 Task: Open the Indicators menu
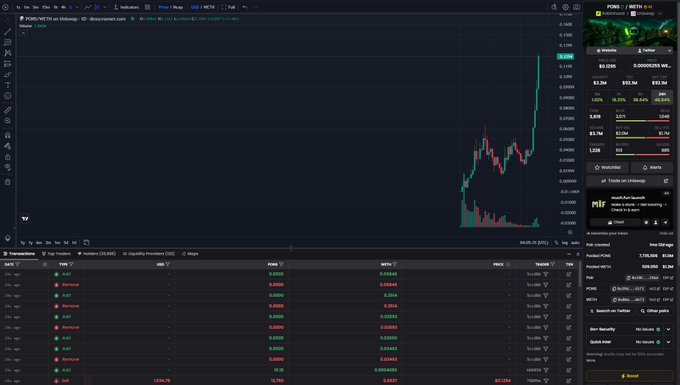(x=126, y=7)
